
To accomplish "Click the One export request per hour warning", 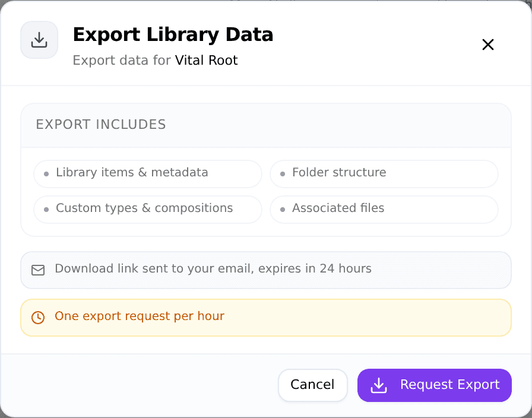I will coord(265,318).
